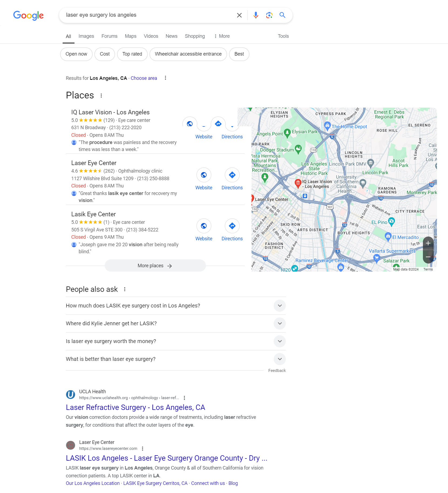This screenshot has height=493, width=448.
Task: Switch to the Images tab
Action: tap(86, 36)
